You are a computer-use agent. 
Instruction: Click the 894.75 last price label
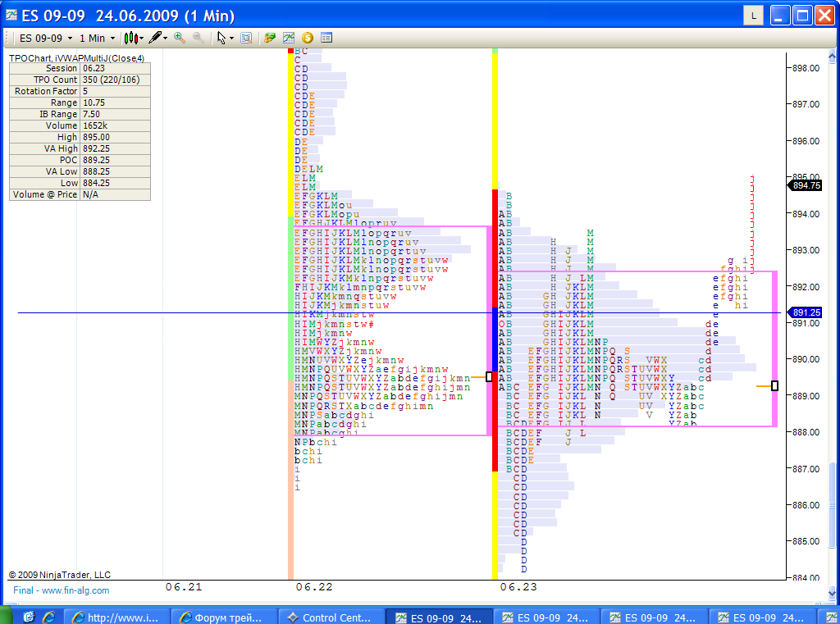(805, 186)
